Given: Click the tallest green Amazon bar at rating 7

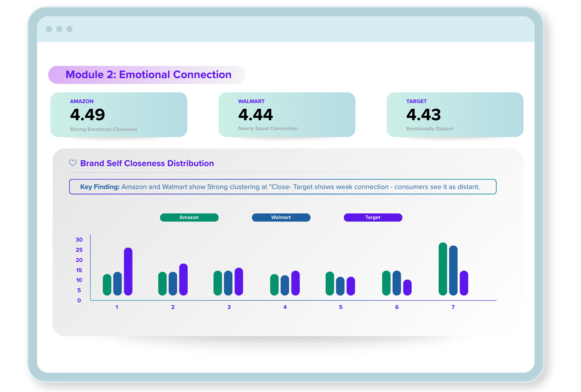Looking at the screenshot, I should [x=443, y=269].
